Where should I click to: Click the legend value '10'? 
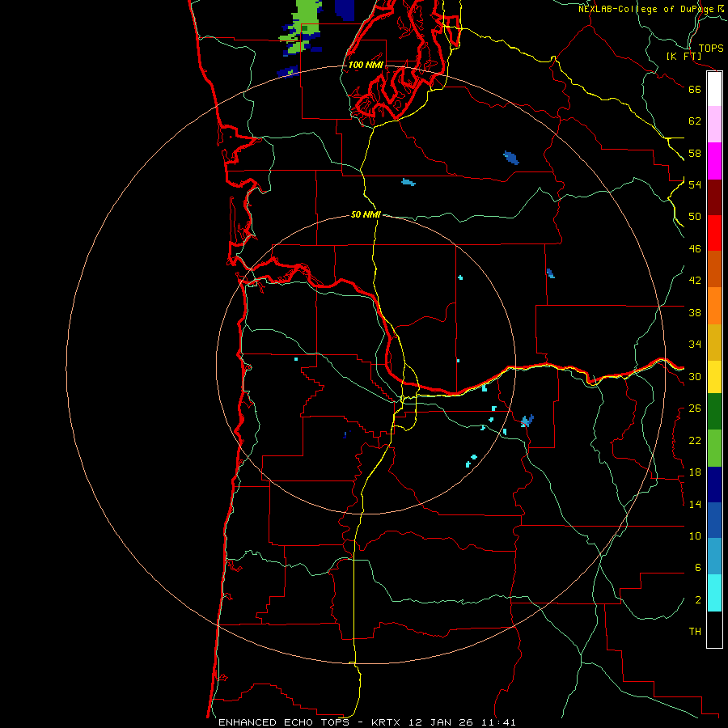(695, 535)
